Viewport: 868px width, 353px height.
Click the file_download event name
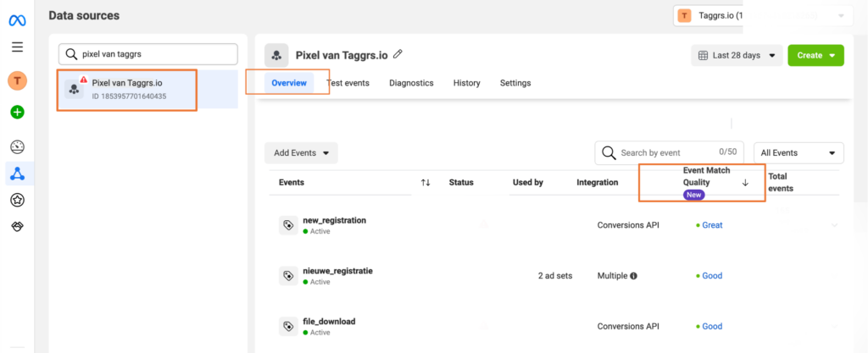click(x=329, y=321)
